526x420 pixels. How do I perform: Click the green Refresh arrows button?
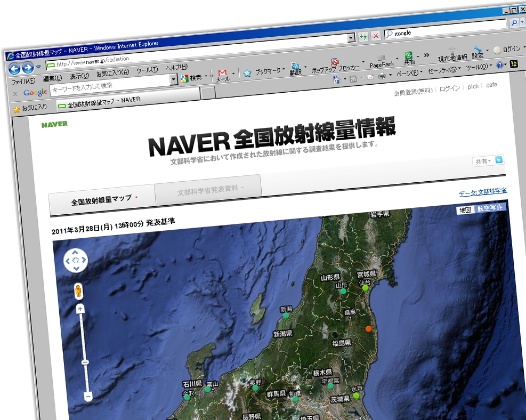click(363, 36)
